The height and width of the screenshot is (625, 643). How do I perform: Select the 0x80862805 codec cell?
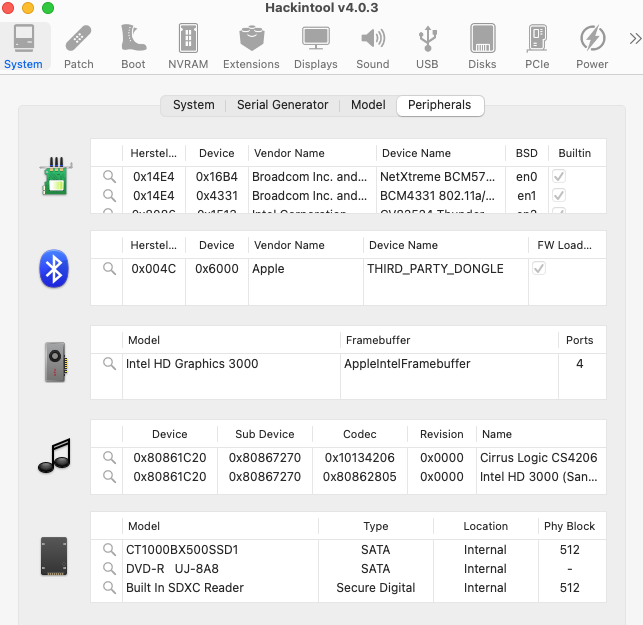[x=360, y=477]
